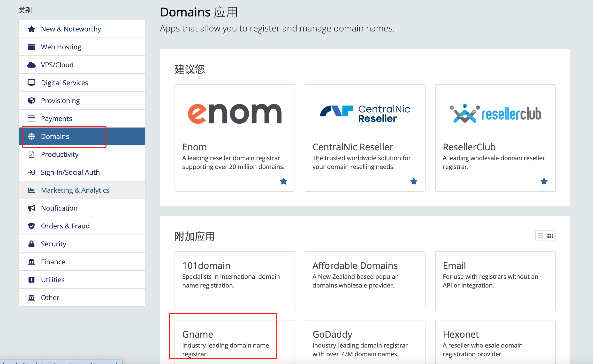Select the Provisioning category
This screenshot has height=364, width=593.
82,101
